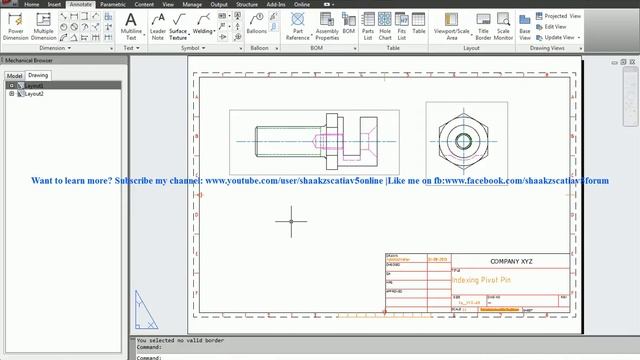Open the Content ribbon tab
The width and height of the screenshot is (640, 360).
(144, 4)
